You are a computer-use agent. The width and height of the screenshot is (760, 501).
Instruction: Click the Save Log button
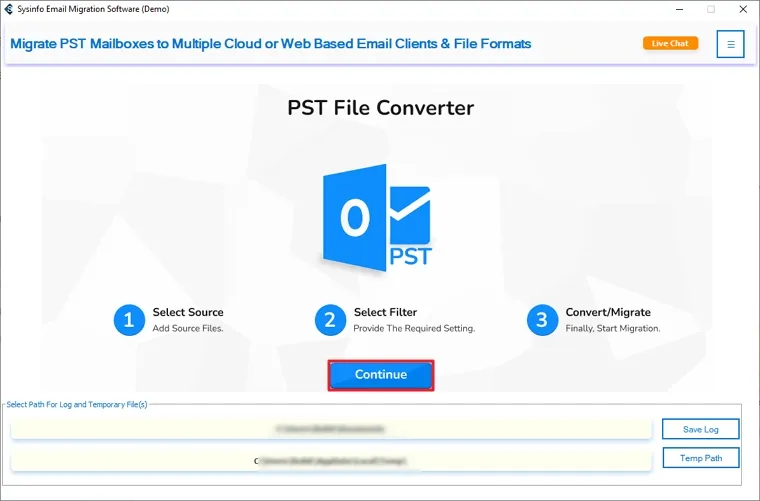700,429
